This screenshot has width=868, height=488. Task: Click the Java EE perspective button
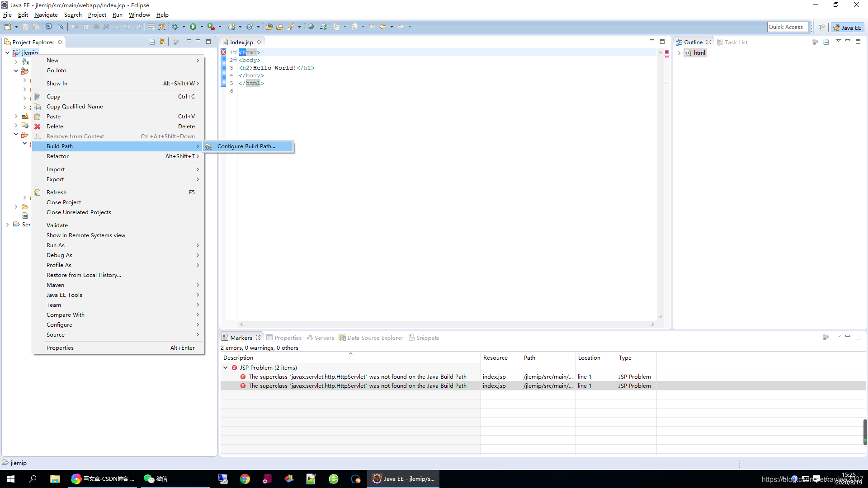tap(847, 27)
